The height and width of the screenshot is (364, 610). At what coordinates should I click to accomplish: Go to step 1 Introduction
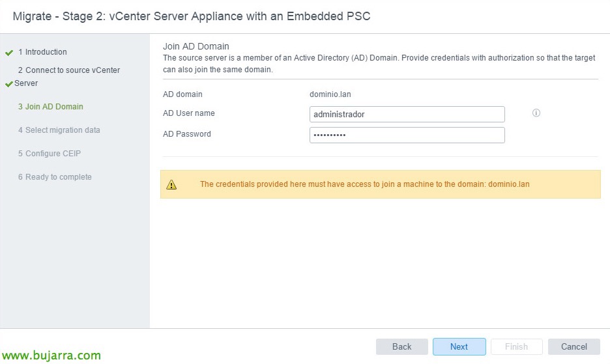[42, 52]
